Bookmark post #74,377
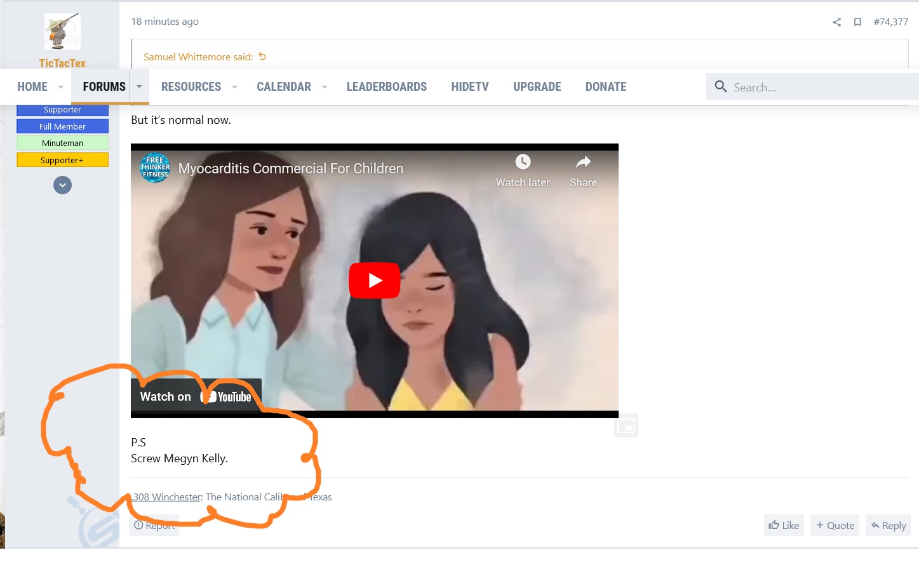 [x=857, y=22]
